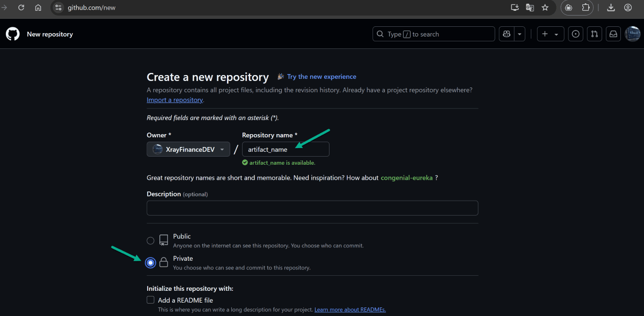
Task: Click the Import a repository link
Action: 174,99
